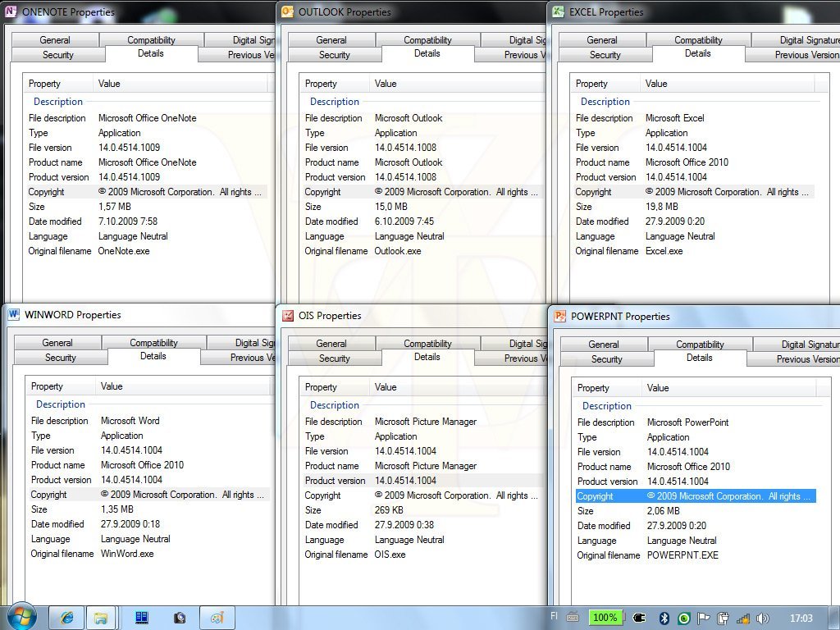Select Copyright row in OUTLOOK Properties
This screenshot has height=630, width=840.
click(x=422, y=192)
